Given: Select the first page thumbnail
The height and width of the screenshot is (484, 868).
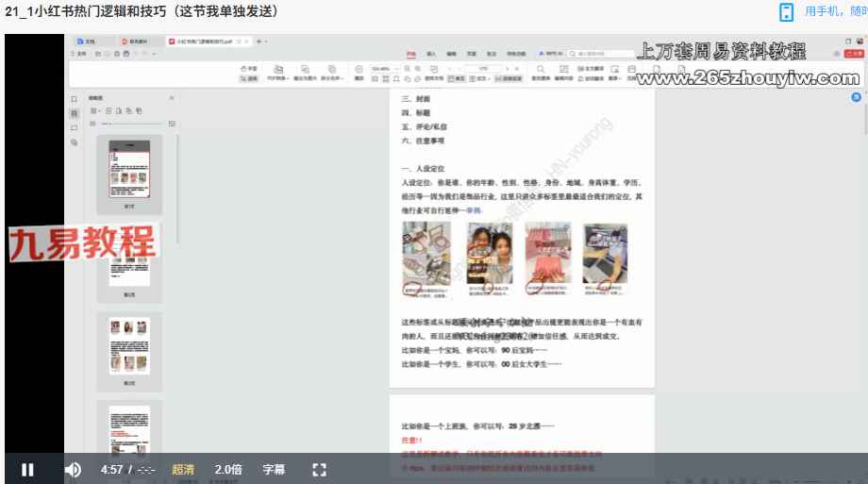Looking at the screenshot, I should click(x=129, y=169).
